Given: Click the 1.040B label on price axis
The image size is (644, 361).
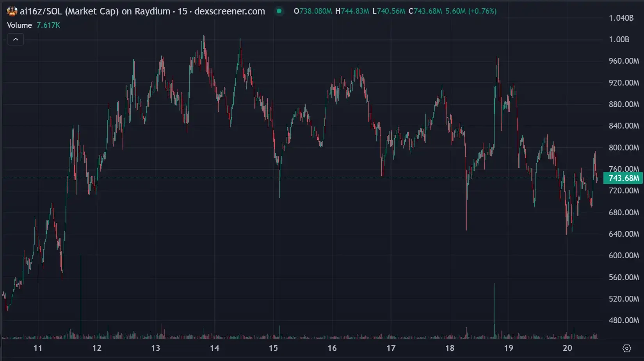Looking at the screenshot, I should (621, 18).
